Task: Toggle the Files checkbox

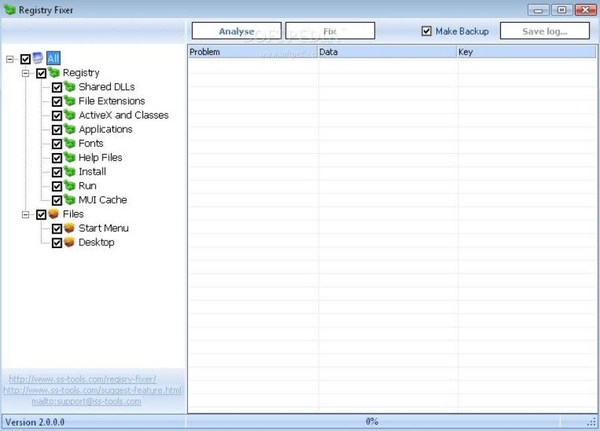Action: tap(41, 214)
